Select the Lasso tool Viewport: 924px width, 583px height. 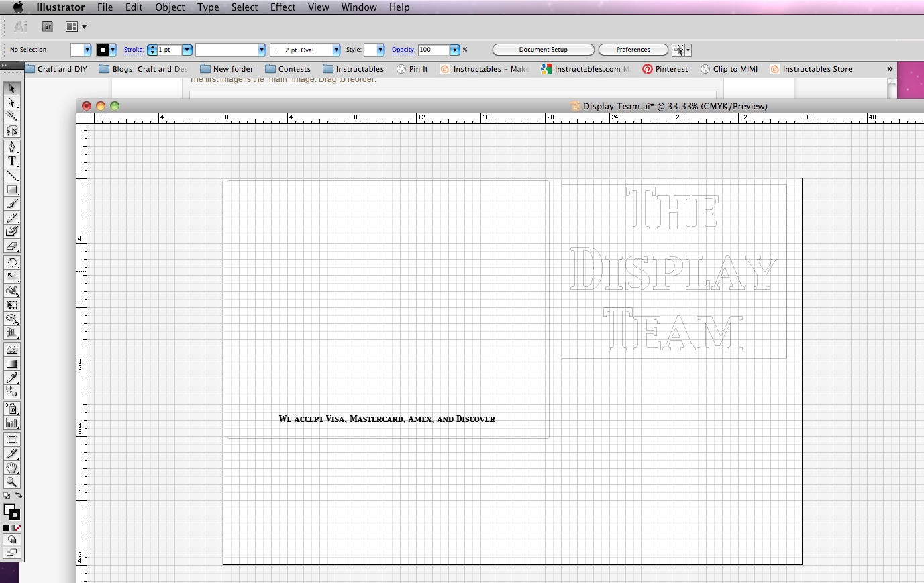[11, 130]
